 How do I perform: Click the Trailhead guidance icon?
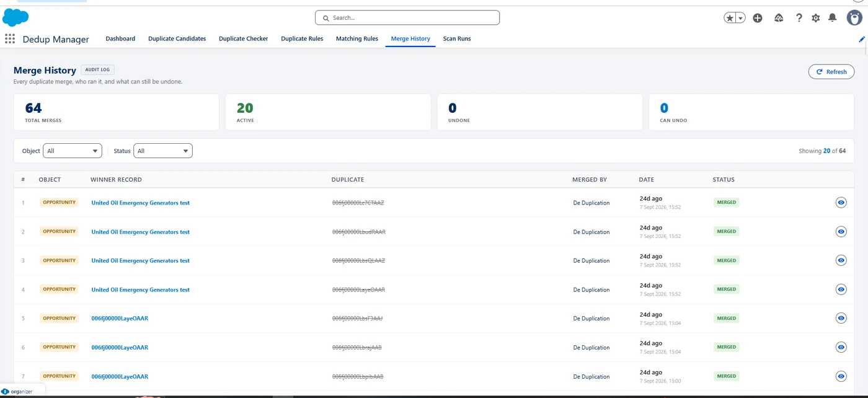779,18
